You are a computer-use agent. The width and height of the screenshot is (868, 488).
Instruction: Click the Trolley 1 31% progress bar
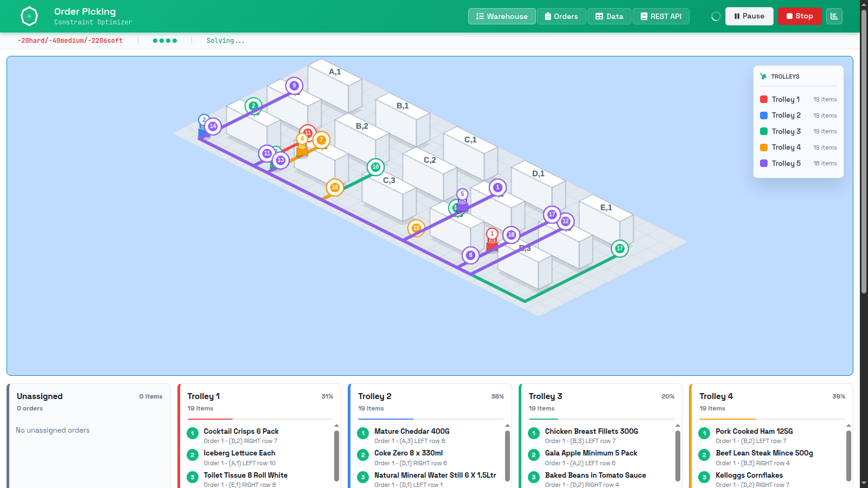260,419
